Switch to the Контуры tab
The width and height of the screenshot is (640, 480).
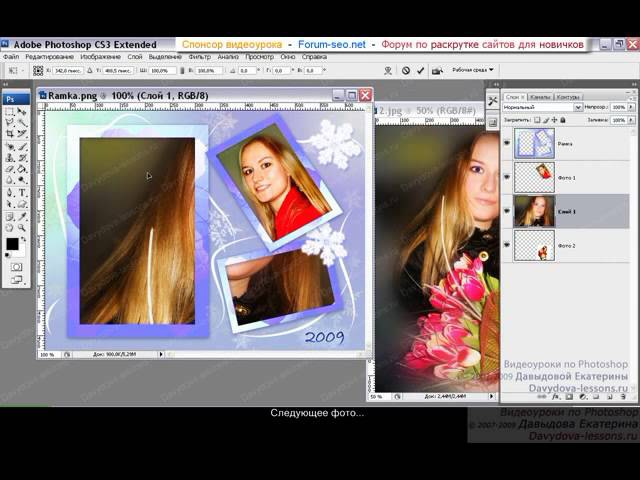pyautogui.click(x=568, y=97)
